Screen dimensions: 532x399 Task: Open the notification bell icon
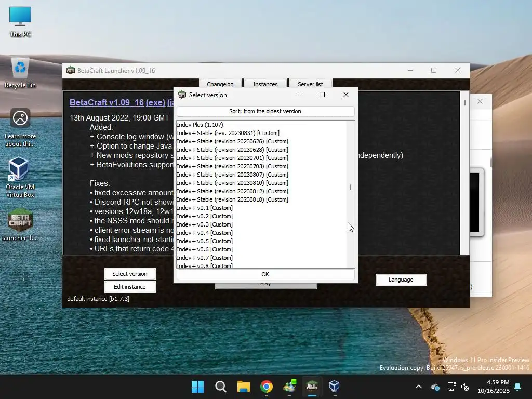click(x=518, y=387)
